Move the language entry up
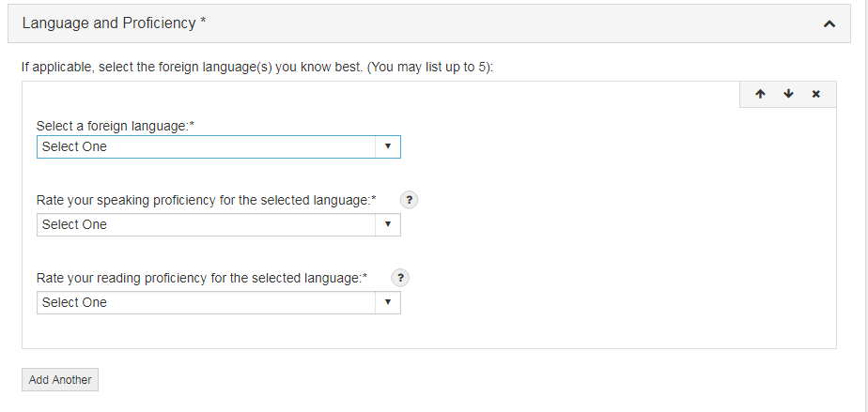This screenshot has width=868, height=412. (760, 94)
